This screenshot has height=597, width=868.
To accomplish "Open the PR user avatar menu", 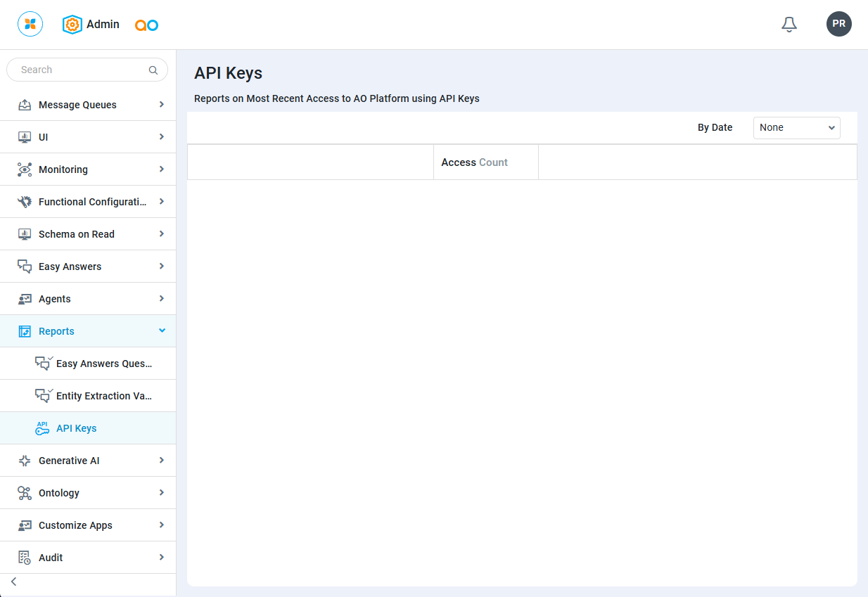I will pos(838,24).
